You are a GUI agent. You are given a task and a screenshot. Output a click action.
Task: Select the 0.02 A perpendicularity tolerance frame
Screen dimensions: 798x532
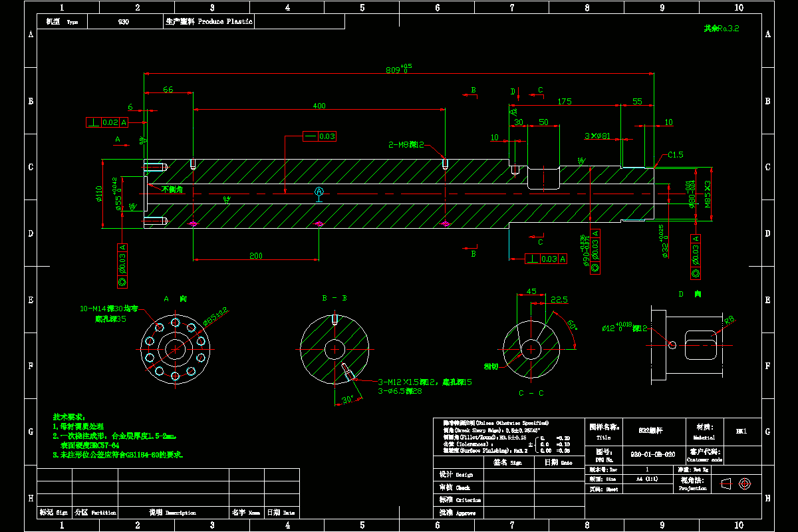(107, 122)
